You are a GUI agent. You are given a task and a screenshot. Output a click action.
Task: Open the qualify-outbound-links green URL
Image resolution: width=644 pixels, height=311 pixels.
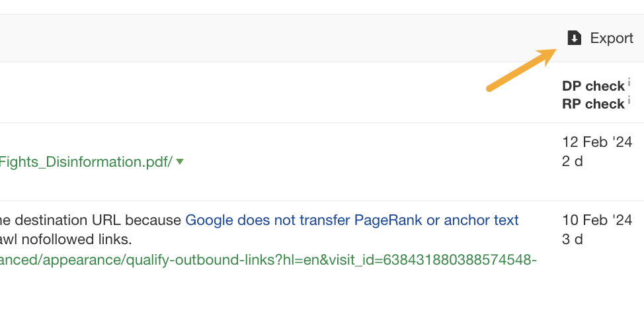264,260
